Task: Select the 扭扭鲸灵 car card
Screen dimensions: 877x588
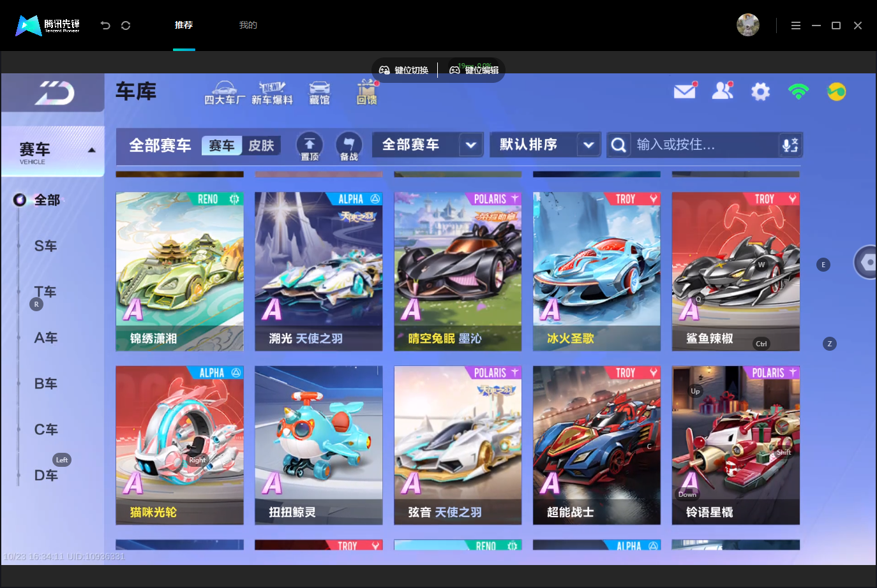Action: 319,445
